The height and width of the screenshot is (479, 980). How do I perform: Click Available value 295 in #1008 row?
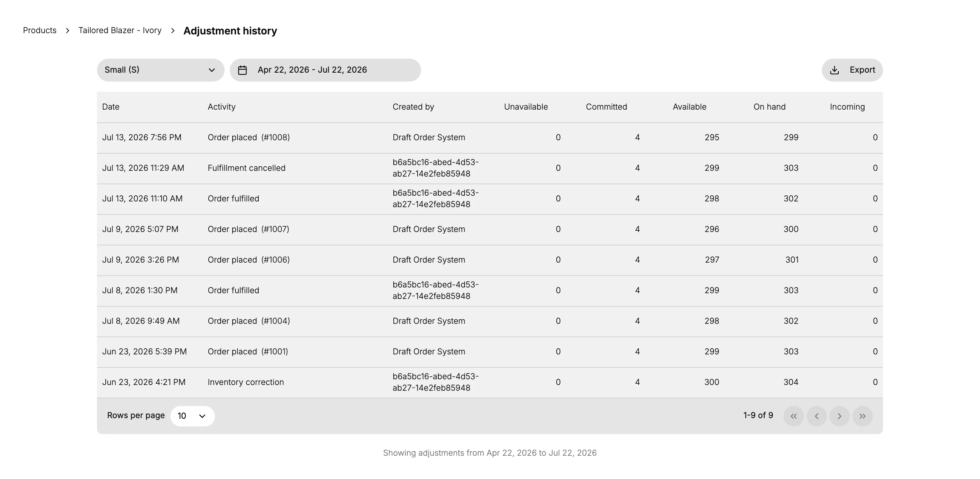click(x=712, y=138)
